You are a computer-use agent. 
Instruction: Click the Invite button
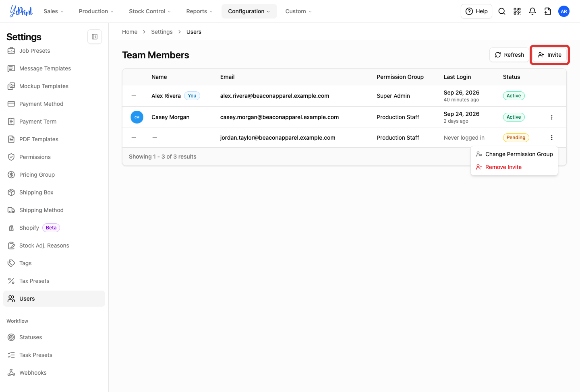click(549, 55)
